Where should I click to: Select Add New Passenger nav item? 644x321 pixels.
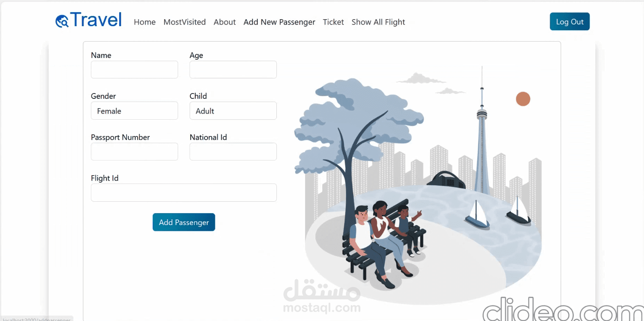pos(279,22)
